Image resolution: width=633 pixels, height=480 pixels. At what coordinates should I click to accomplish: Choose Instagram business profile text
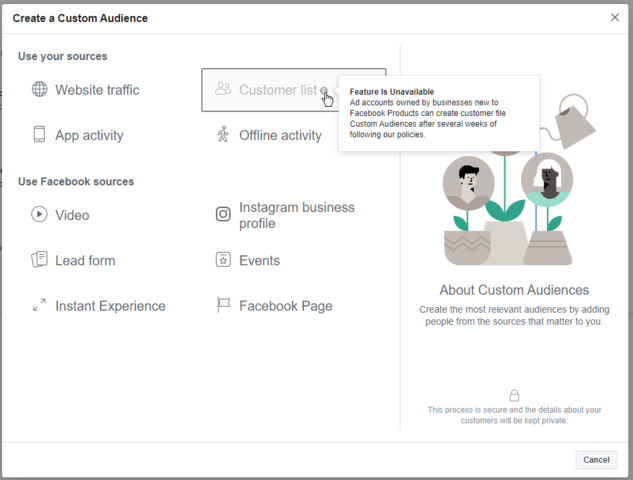[297, 215]
